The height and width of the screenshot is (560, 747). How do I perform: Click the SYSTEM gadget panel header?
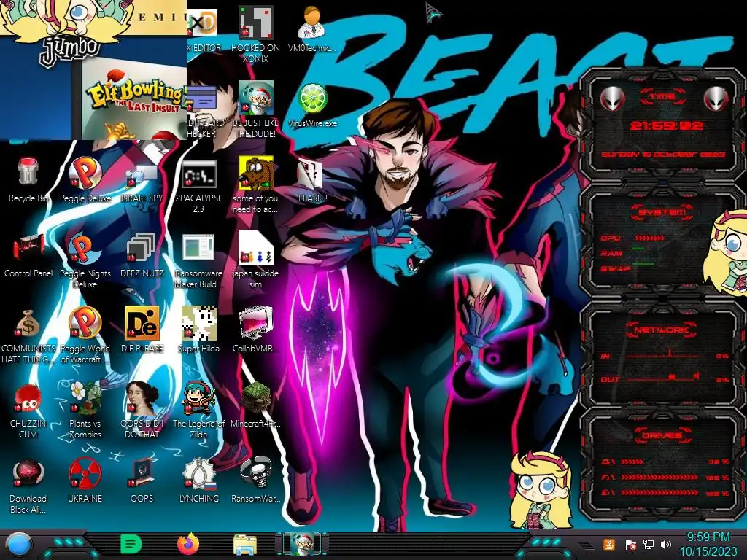point(662,212)
